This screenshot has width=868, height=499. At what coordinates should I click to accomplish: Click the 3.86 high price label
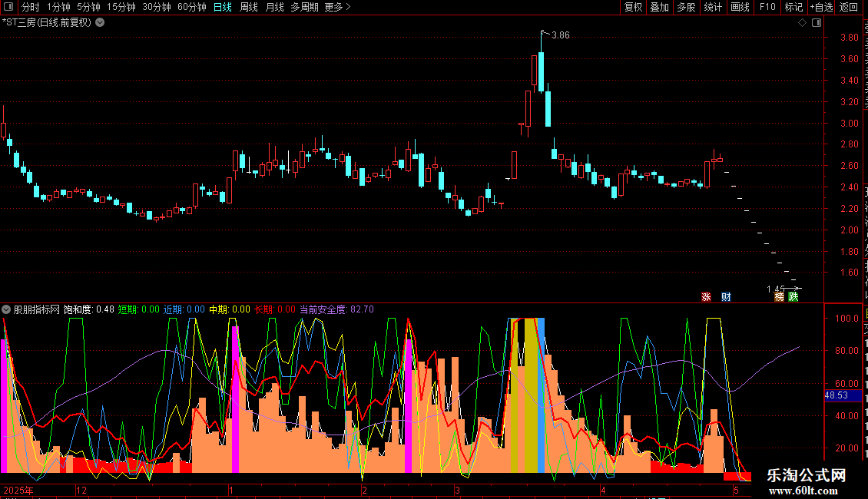pos(560,35)
